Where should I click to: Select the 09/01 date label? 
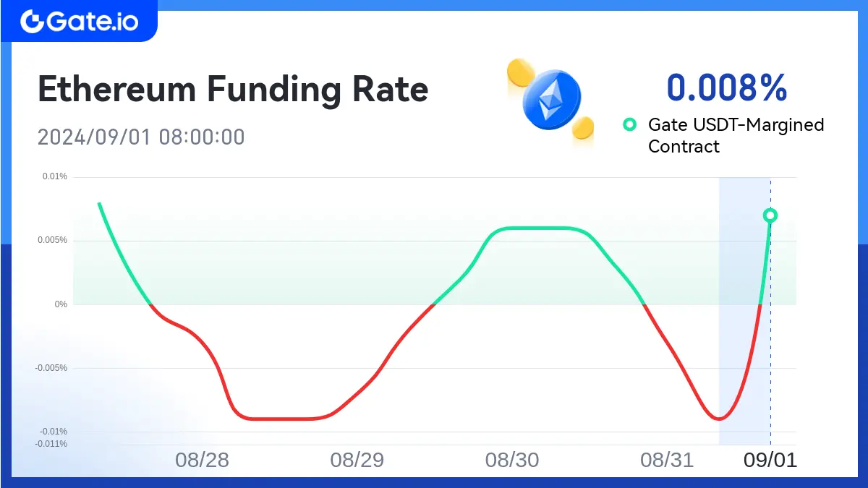click(770, 461)
